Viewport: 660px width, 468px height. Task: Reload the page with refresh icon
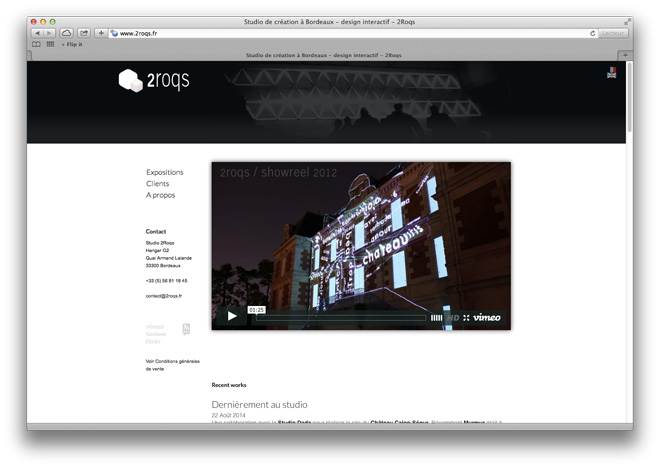tap(593, 33)
